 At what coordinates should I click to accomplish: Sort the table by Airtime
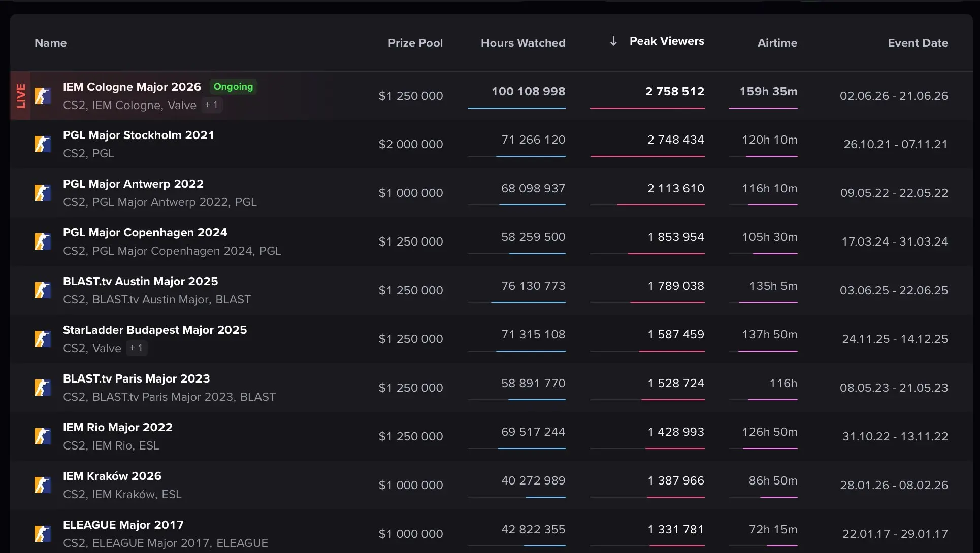pyautogui.click(x=777, y=43)
